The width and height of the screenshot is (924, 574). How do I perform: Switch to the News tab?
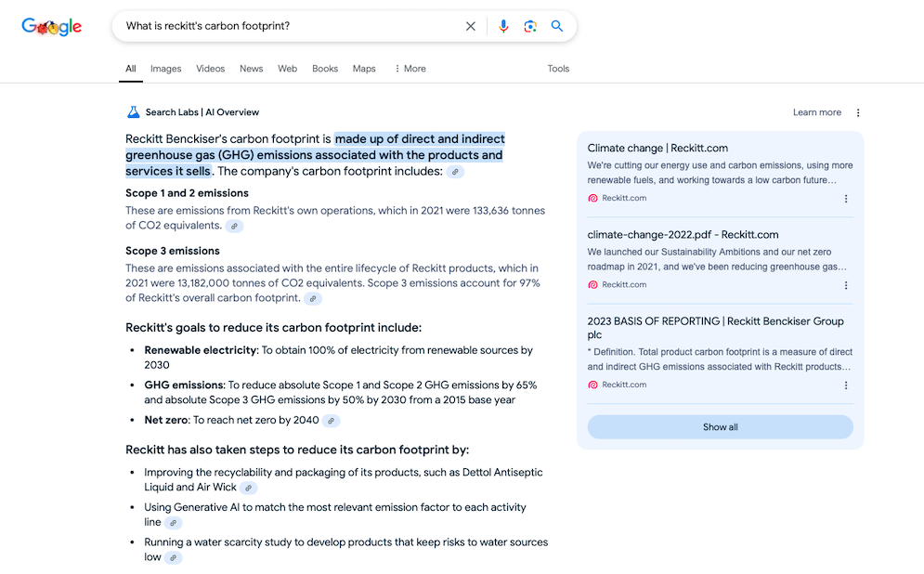pyautogui.click(x=251, y=69)
